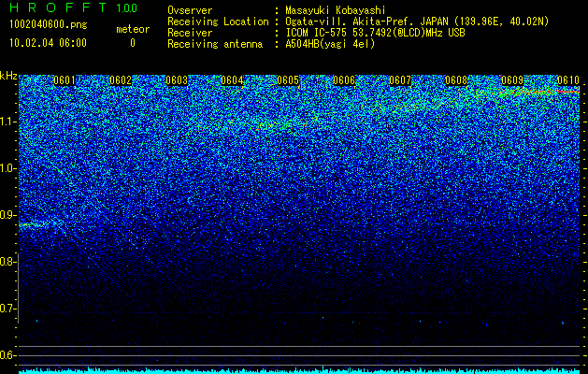Click the HROFFT title text
Image resolution: width=588 pixels, height=374 pixels.
58,7
